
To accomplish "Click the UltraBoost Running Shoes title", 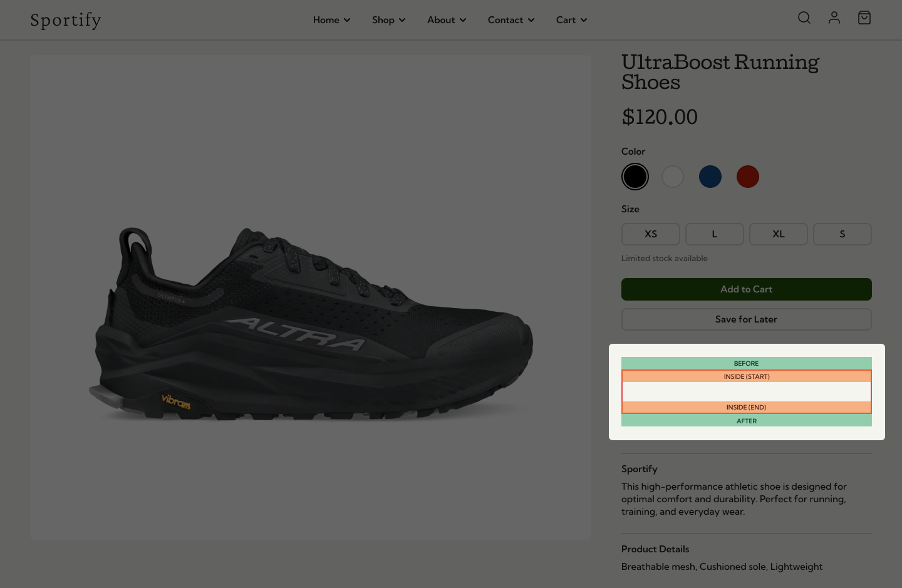I will coord(720,72).
